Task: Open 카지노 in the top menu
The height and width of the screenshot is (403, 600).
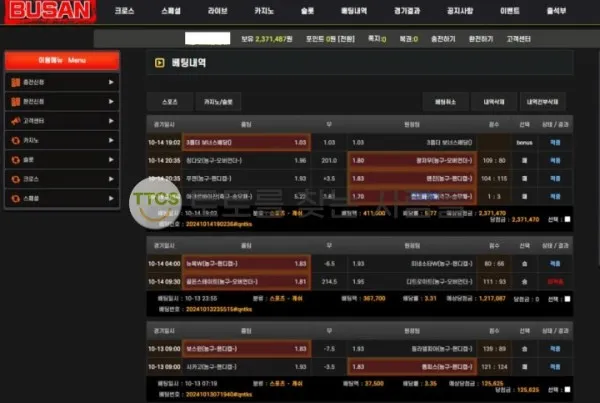Action: tap(264, 11)
